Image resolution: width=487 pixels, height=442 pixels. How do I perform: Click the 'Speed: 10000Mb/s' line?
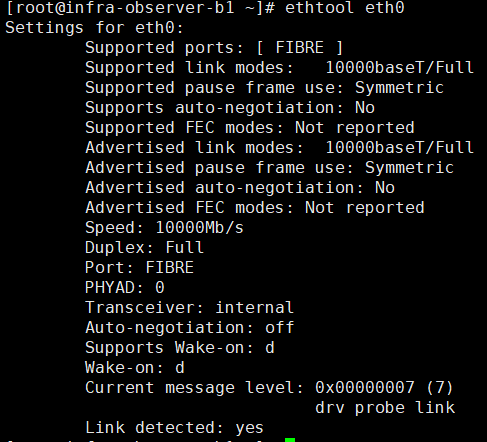tap(164, 228)
